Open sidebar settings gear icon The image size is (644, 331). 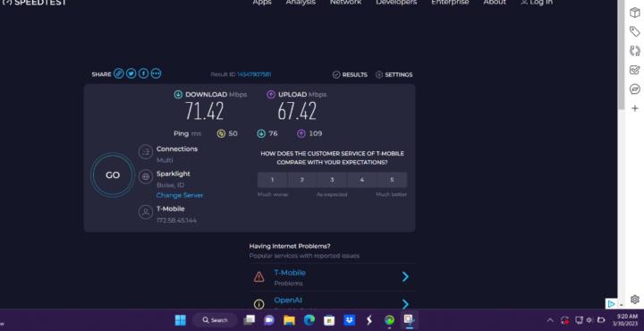634,300
